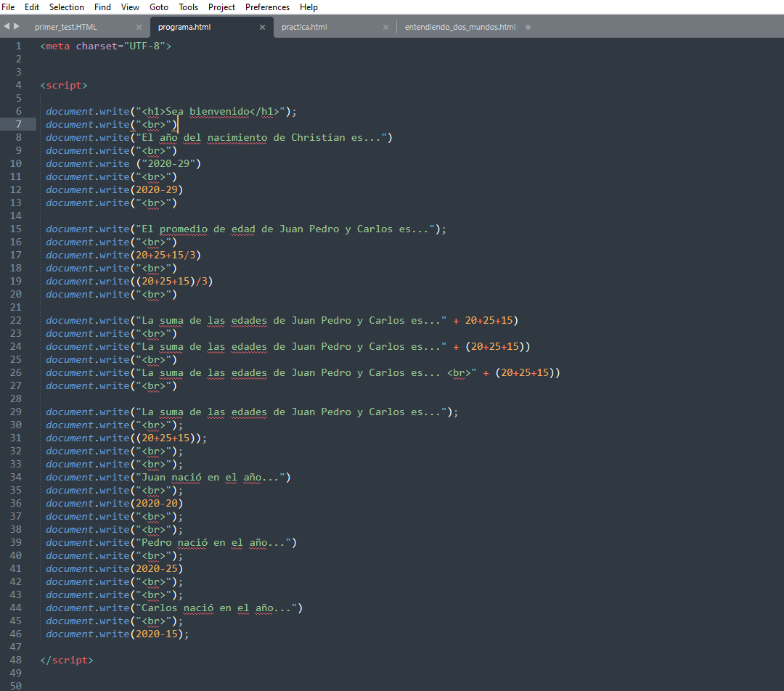Open the Tools menu
Screen dimensions: 784x691
[188, 7]
